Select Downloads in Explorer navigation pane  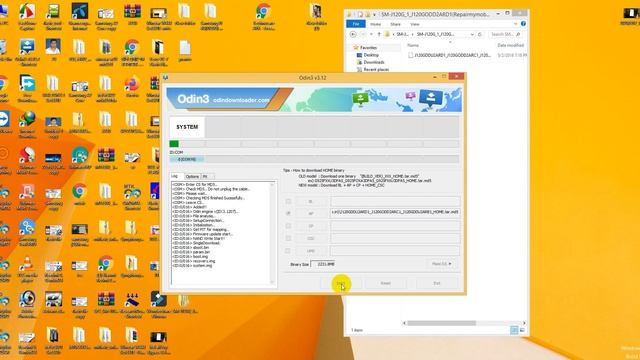click(x=373, y=62)
